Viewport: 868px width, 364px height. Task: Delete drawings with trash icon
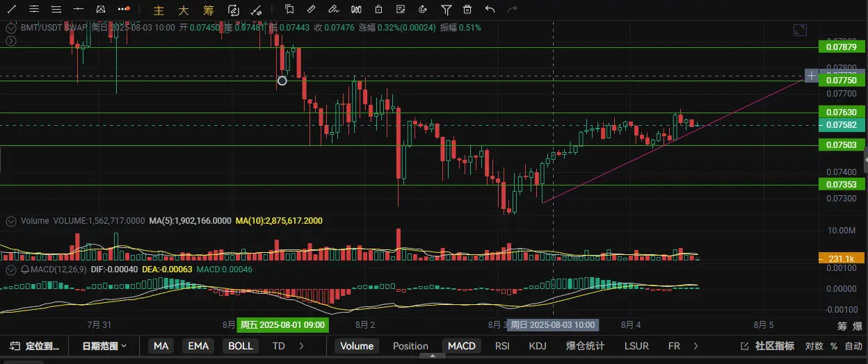pyautogui.click(x=467, y=10)
